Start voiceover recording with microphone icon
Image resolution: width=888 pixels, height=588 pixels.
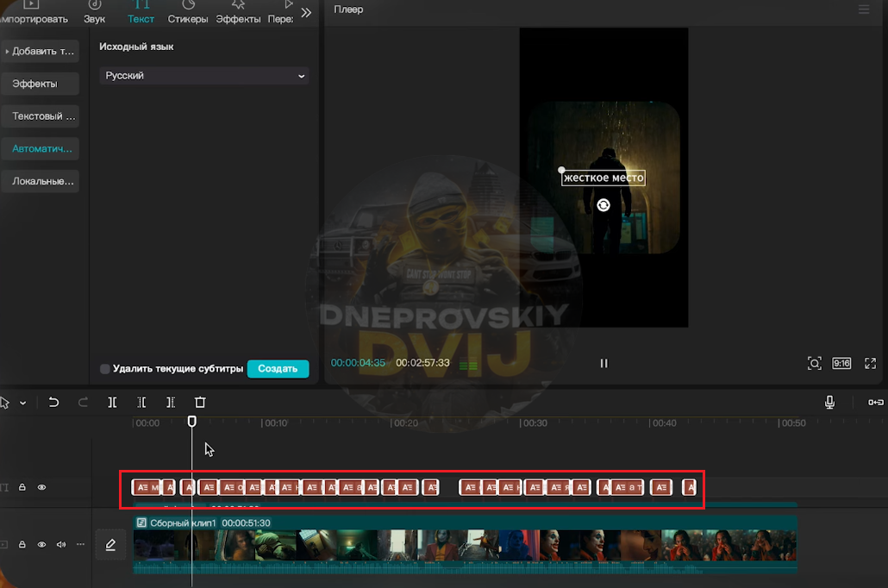(829, 402)
